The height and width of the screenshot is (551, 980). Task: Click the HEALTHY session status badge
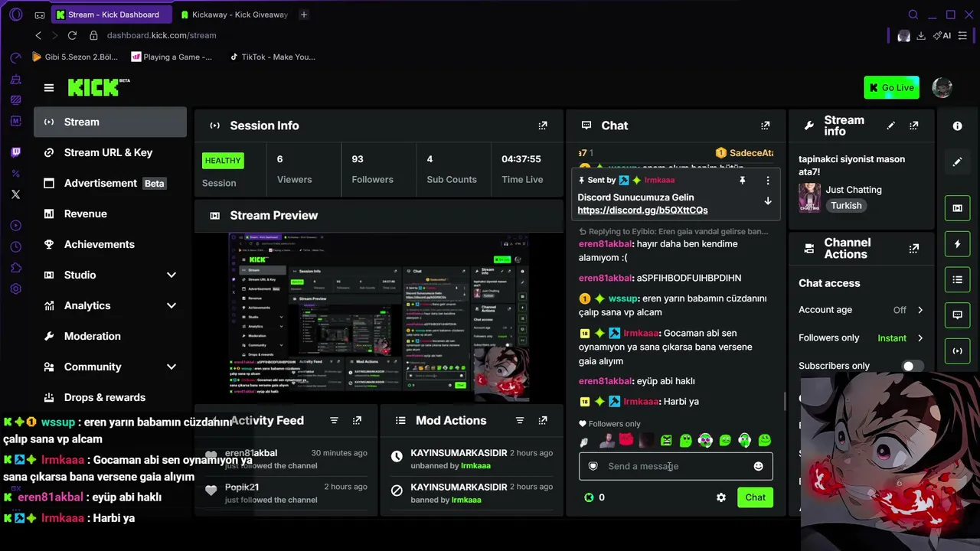(223, 161)
